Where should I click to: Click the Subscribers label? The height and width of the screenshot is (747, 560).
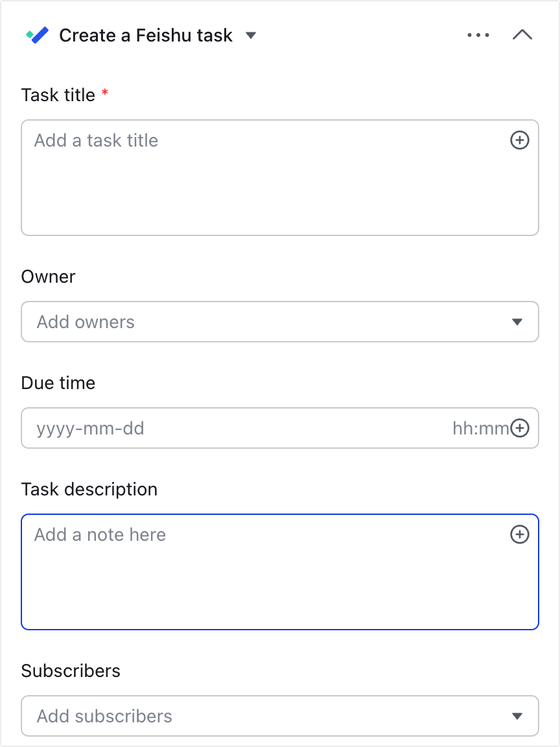click(71, 670)
